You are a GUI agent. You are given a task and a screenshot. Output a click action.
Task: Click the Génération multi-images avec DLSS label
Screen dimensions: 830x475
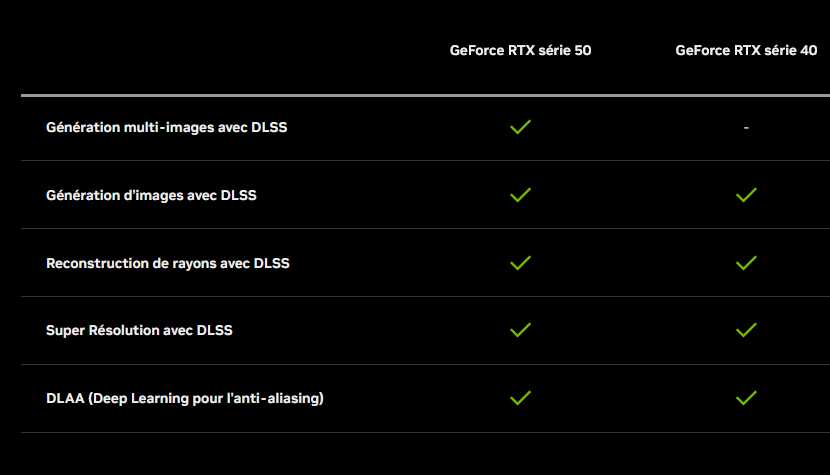point(167,128)
